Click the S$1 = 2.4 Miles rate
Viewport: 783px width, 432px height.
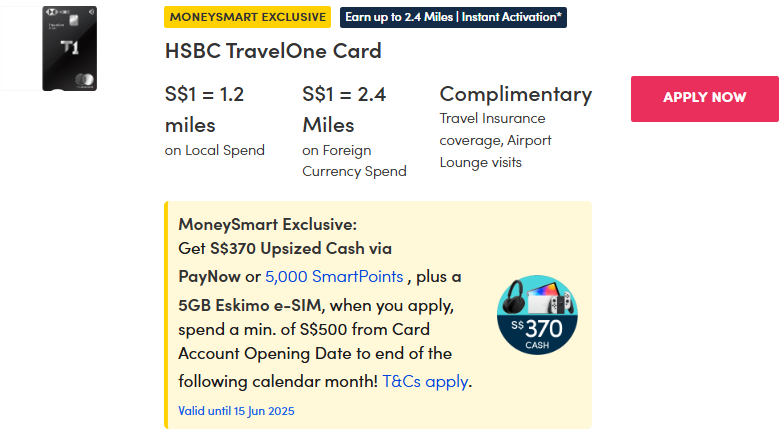coord(344,110)
